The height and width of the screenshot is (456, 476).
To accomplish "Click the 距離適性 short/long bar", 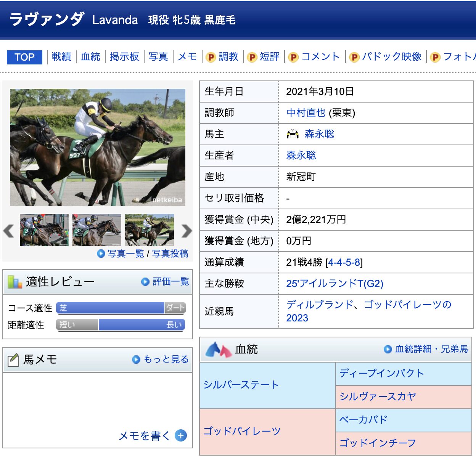I will coord(121,325).
